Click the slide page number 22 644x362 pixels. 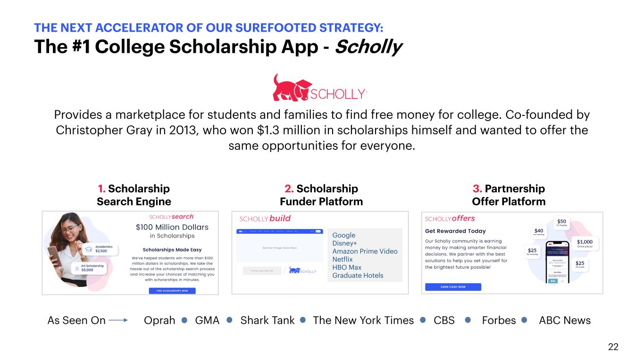tap(613, 347)
